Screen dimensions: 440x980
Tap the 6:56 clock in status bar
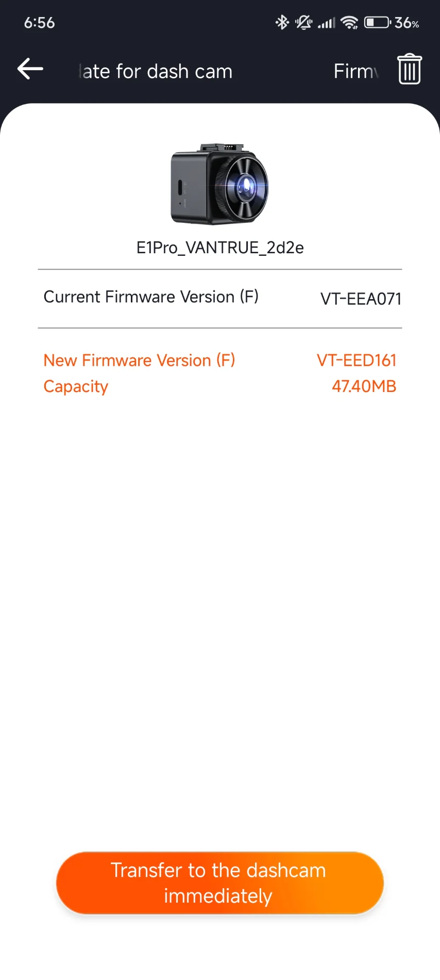click(39, 23)
